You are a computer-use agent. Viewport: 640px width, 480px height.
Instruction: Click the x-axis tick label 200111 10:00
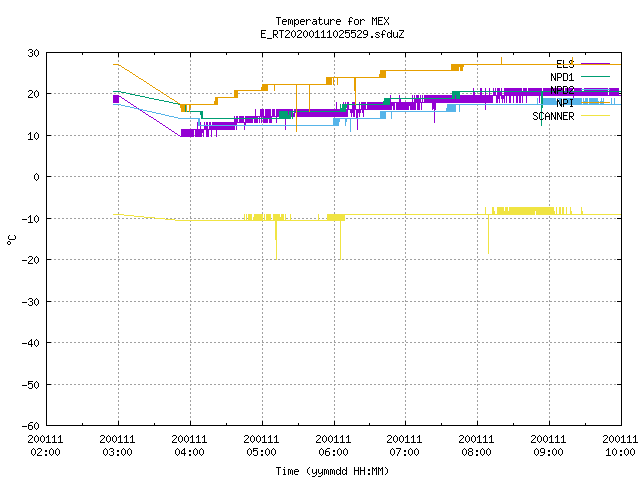click(x=620, y=446)
